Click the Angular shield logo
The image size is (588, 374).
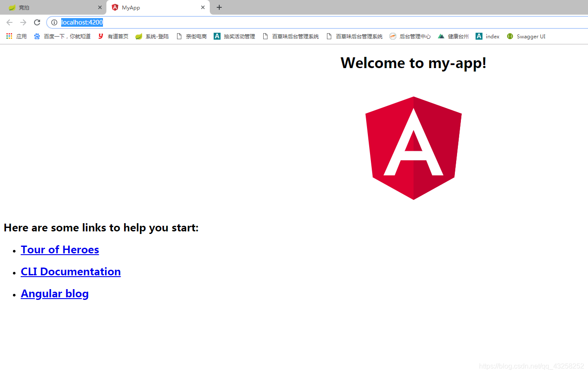(413, 148)
